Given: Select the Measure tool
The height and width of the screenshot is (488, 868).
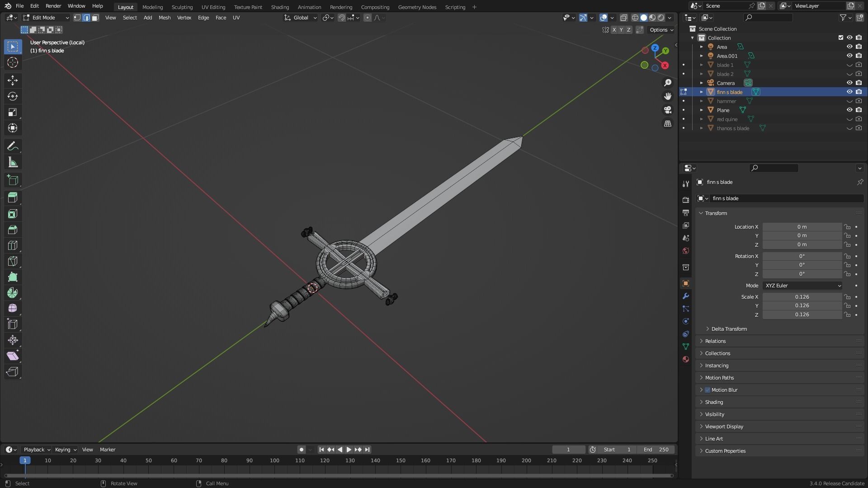Looking at the screenshot, I should coord(13,162).
